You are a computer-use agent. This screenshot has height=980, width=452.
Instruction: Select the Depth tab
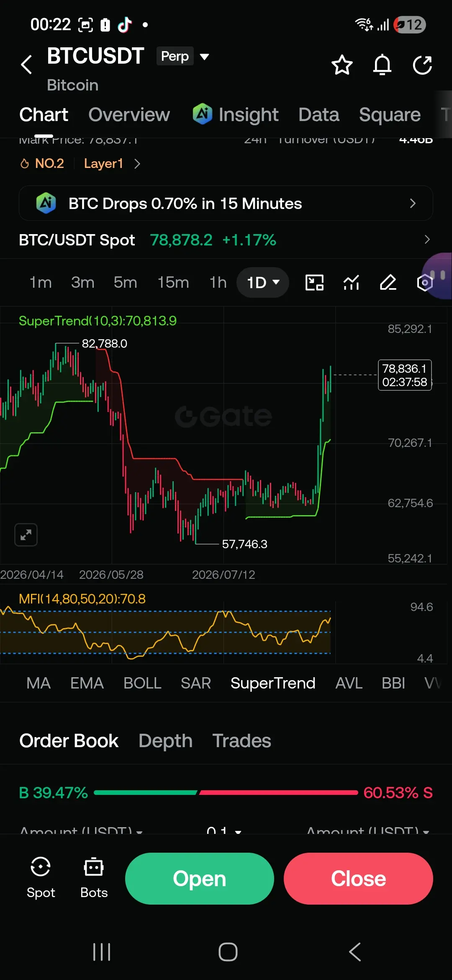click(x=165, y=741)
